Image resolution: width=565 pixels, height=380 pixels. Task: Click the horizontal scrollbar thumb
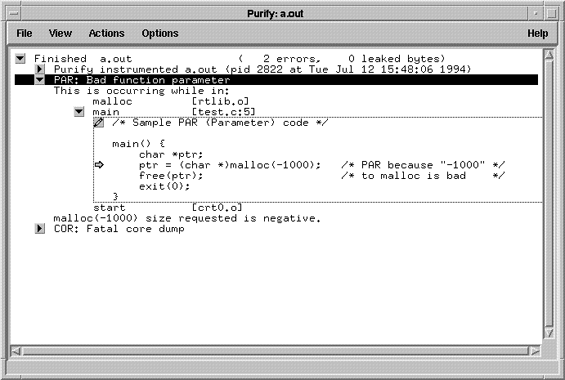pyautogui.click(x=276, y=351)
